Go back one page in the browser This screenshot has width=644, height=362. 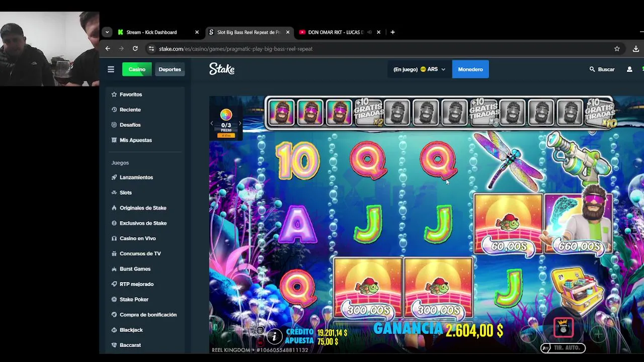click(x=108, y=49)
